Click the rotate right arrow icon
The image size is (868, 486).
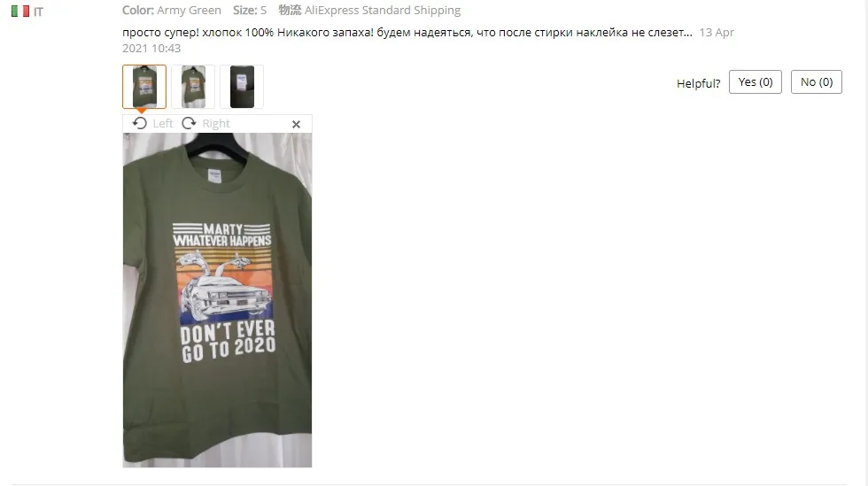tap(189, 123)
